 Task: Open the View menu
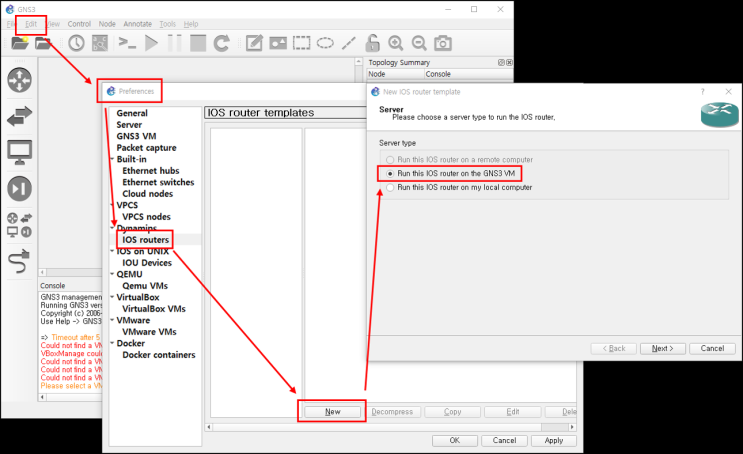(53, 24)
